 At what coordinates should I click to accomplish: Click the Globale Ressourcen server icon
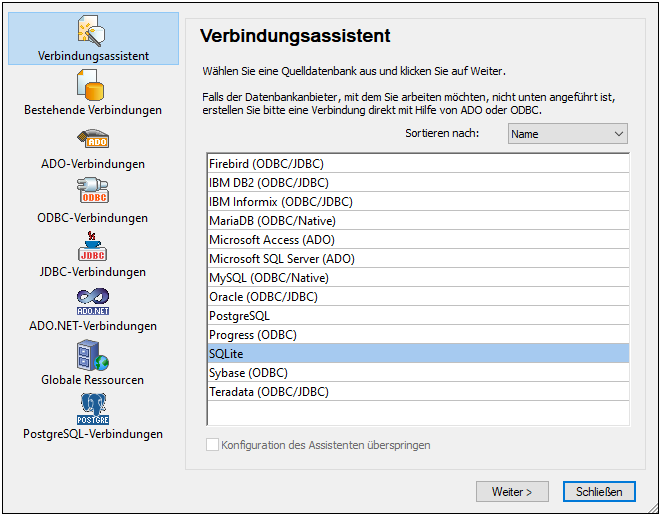pyautogui.click(x=93, y=355)
